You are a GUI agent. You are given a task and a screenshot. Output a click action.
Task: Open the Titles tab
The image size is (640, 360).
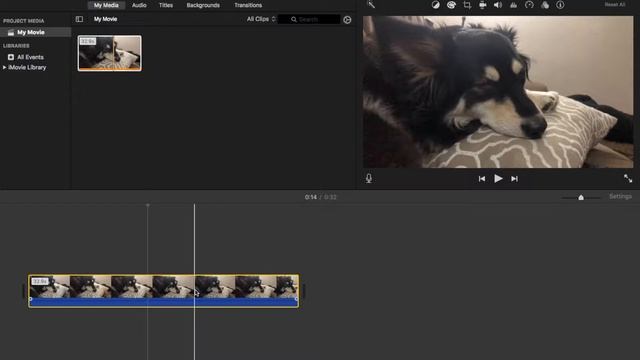(166, 5)
